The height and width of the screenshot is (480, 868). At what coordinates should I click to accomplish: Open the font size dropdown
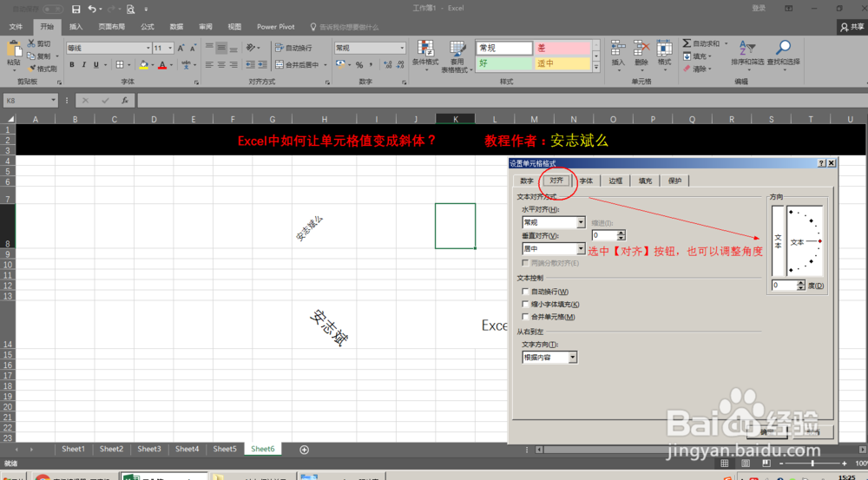point(170,48)
